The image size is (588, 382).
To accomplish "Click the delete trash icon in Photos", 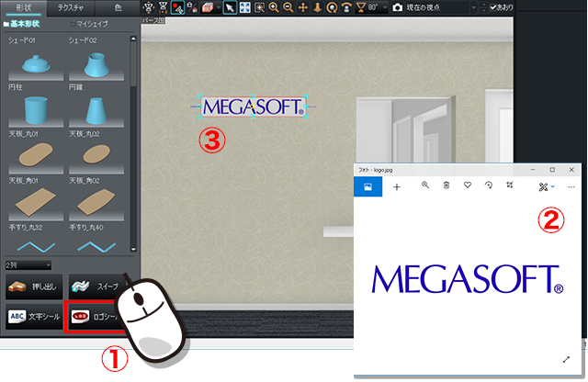I will 447,186.
